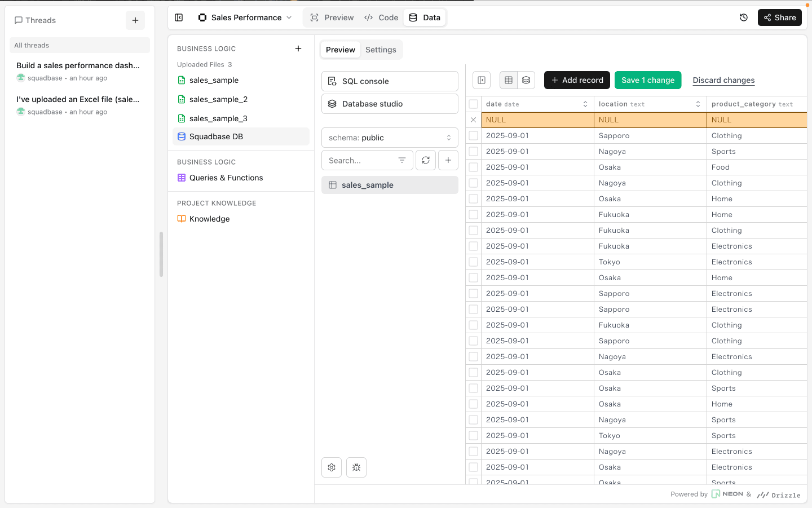Screen dimensions: 812x508
Task: Switch to the Code tab
Action: pos(381,17)
